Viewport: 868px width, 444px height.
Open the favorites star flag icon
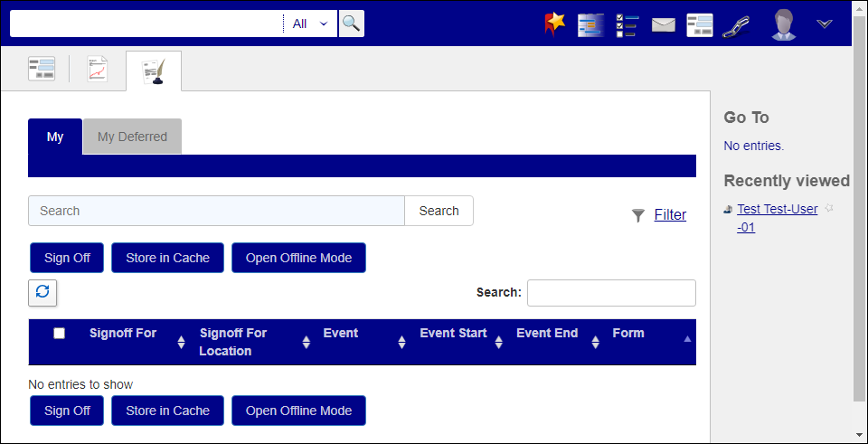coord(554,25)
